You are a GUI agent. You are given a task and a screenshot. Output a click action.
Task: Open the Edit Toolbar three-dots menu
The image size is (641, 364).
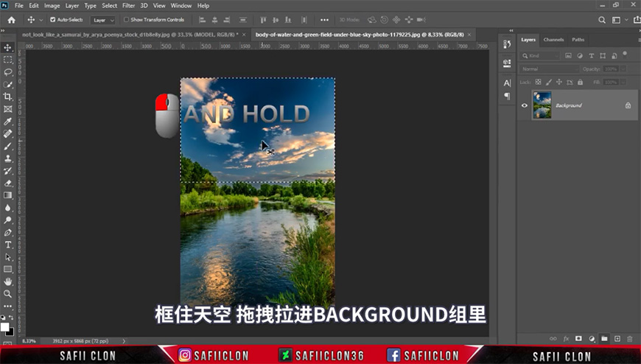(x=8, y=306)
